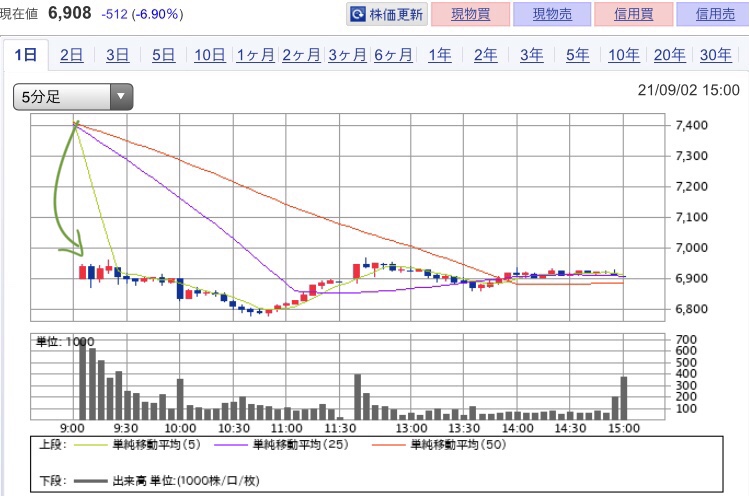
Task: Switch to the 5日 chart range
Action: pos(163,55)
